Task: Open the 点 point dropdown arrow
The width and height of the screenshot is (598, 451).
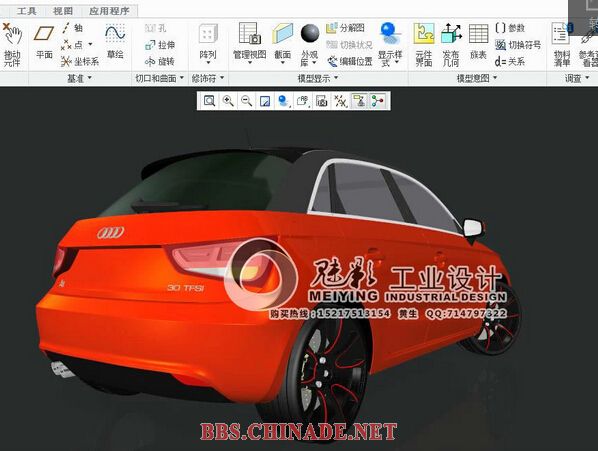Action: point(90,45)
